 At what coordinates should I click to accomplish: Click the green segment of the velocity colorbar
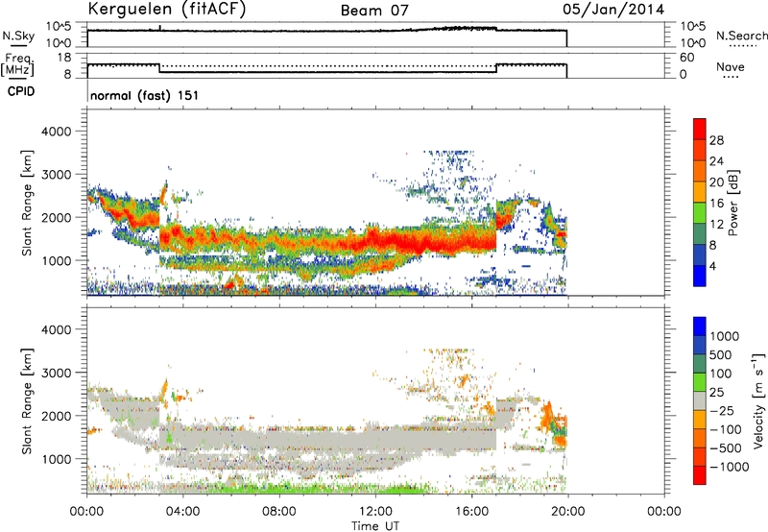[x=700, y=382]
